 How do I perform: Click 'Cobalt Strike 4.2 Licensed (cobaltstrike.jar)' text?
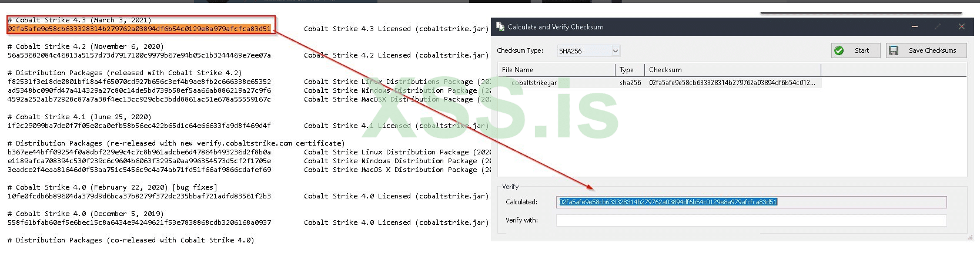pos(396,55)
